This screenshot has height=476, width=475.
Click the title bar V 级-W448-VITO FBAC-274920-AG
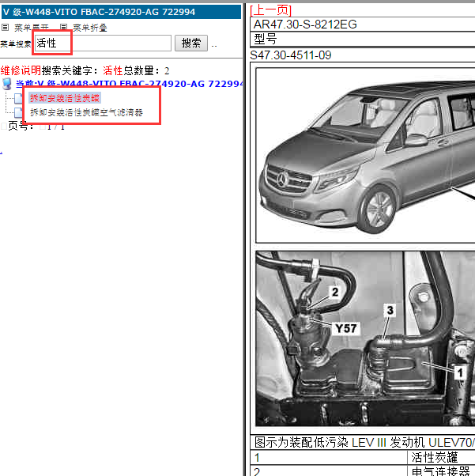[121, 12]
